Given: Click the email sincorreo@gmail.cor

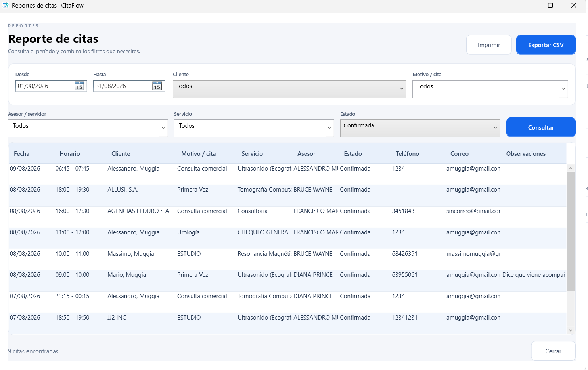Looking at the screenshot, I should click(x=473, y=211).
